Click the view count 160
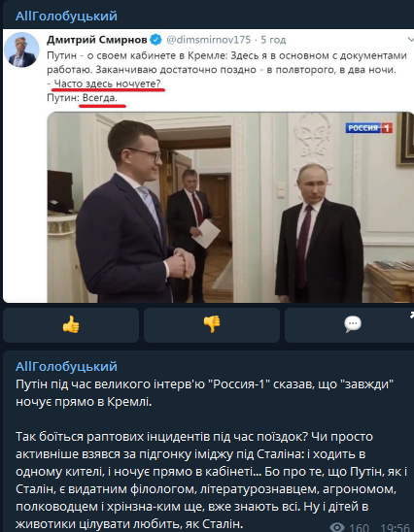The height and width of the screenshot is (532, 414). pos(359,527)
